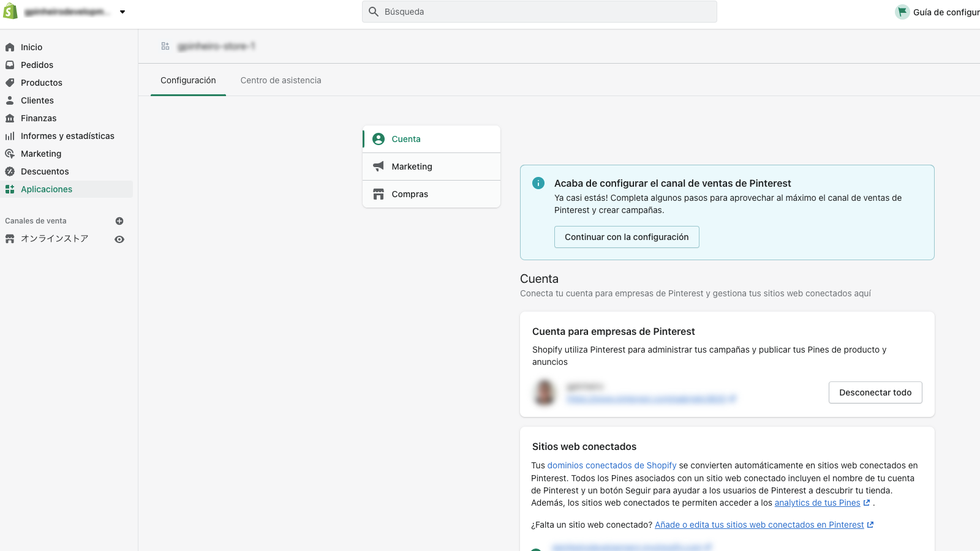The height and width of the screenshot is (551, 980).
Task: View online store with the eye icon
Action: [x=119, y=239]
